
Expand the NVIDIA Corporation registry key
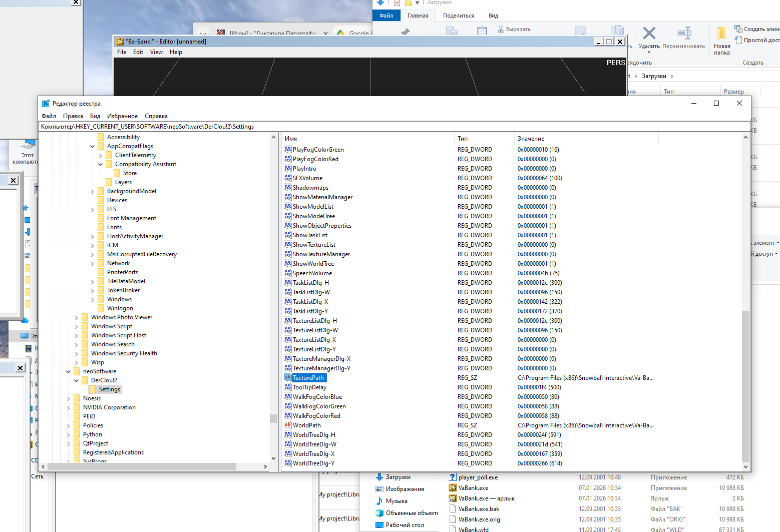tap(69, 407)
